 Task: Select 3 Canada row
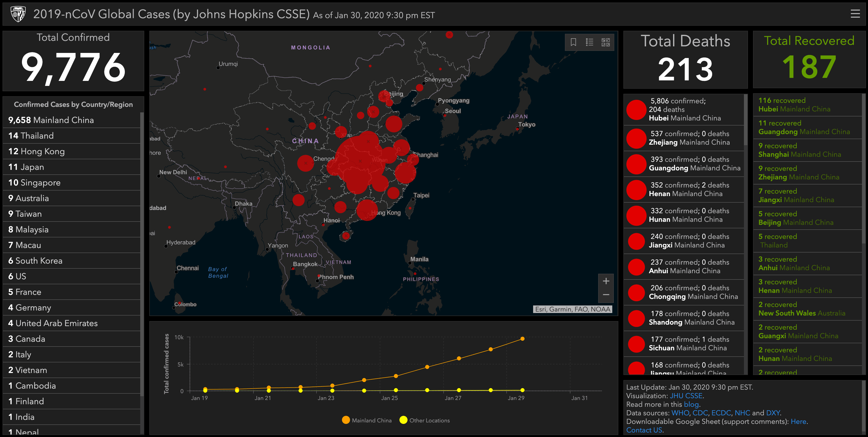(71, 339)
